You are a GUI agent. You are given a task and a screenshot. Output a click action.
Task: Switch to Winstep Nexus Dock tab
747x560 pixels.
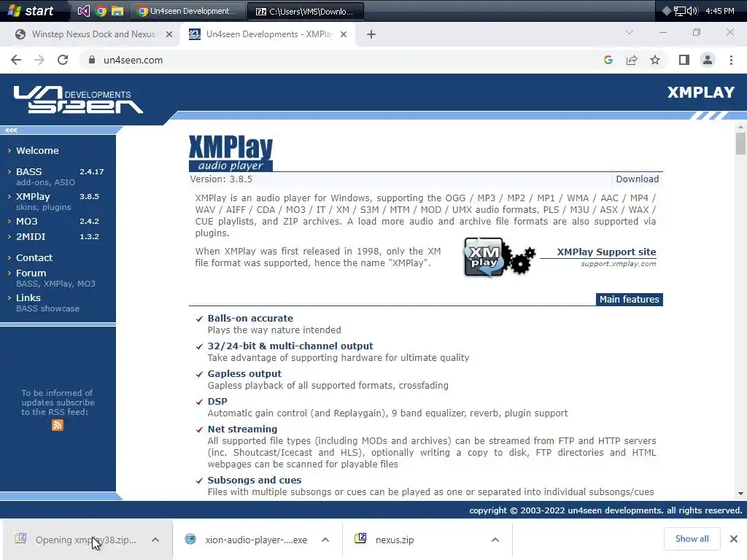pos(93,34)
